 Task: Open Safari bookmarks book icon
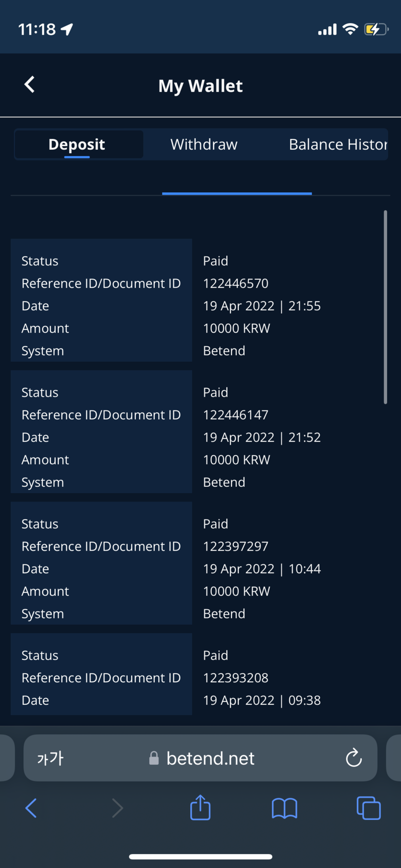coord(284,808)
